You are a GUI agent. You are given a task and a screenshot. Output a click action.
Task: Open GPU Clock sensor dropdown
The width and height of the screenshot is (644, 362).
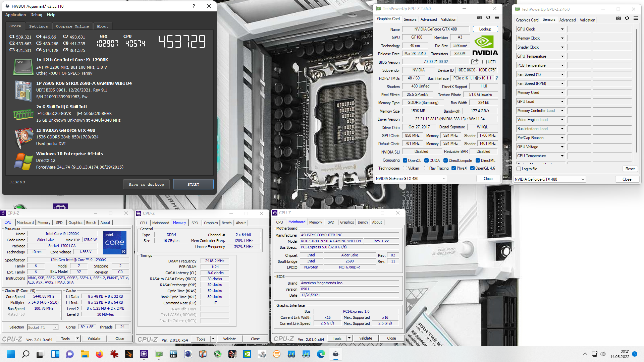click(562, 29)
